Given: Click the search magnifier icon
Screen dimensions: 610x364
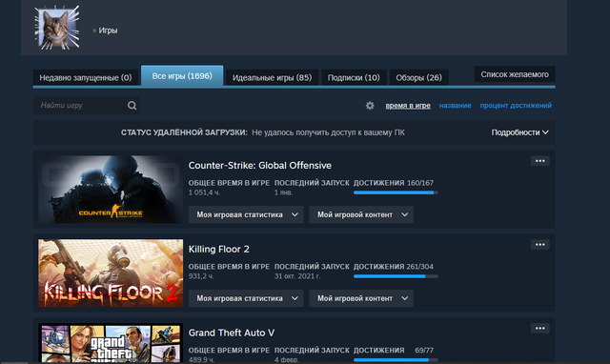Looking at the screenshot, I should 132,106.
